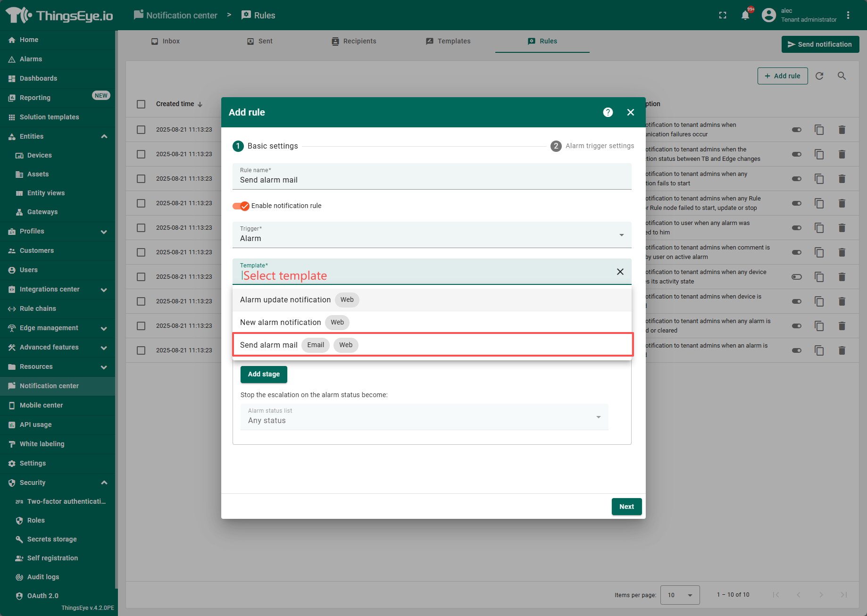Switch to the Templates tab
Screen dimensions: 867x616
(x=448, y=41)
